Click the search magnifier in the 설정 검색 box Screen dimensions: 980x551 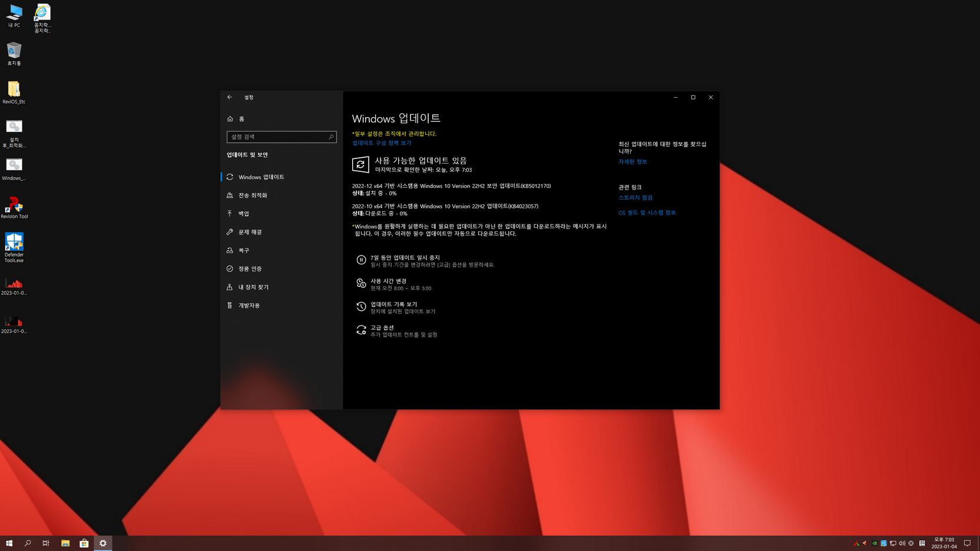(331, 137)
